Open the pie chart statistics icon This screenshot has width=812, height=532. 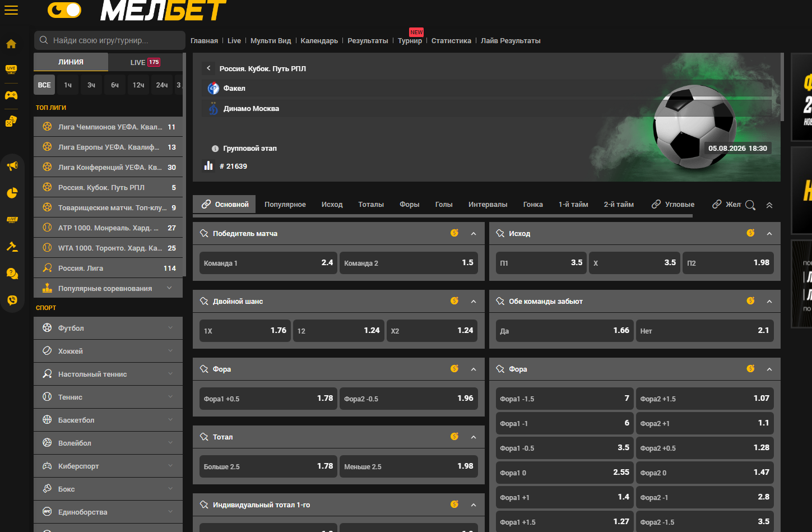pyautogui.click(x=12, y=193)
